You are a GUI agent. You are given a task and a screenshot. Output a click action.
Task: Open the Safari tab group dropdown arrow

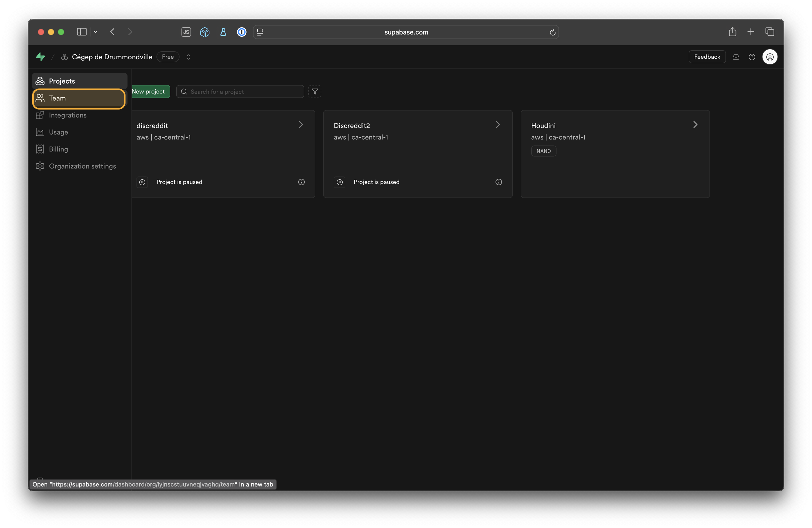pos(95,32)
